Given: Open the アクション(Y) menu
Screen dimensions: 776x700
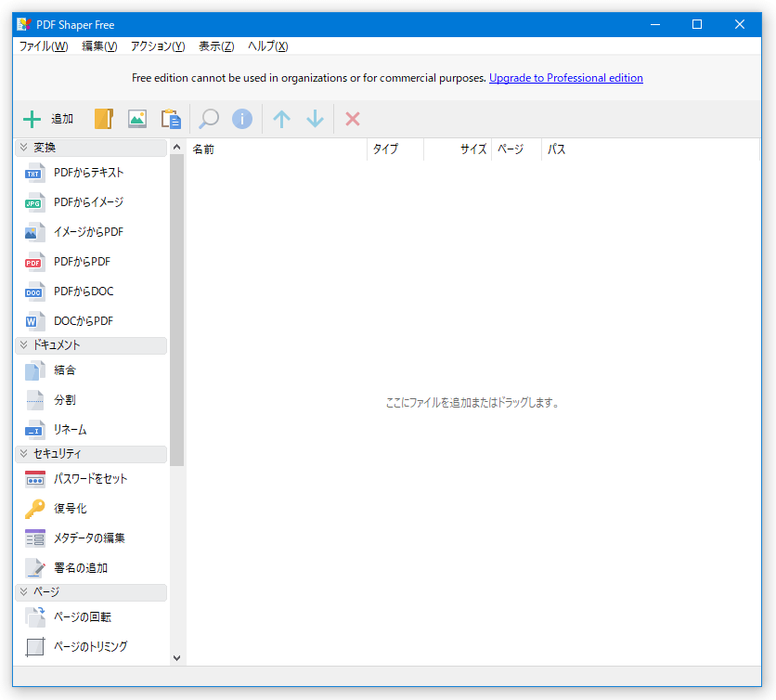Looking at the screenshot, I should [x=158, y=46].
